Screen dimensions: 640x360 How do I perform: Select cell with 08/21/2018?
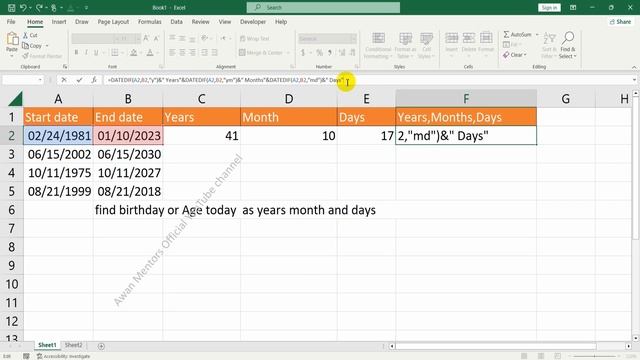coord(128,191)
